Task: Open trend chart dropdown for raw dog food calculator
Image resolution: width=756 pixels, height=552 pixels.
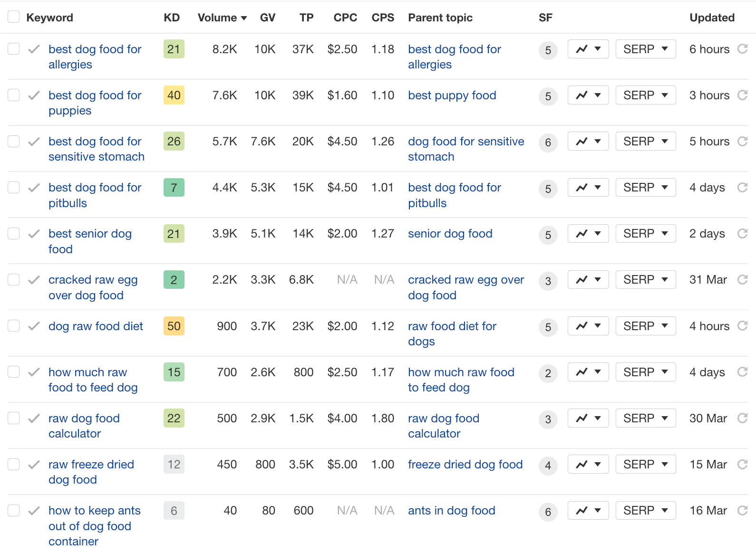Action: pos(588,418)
